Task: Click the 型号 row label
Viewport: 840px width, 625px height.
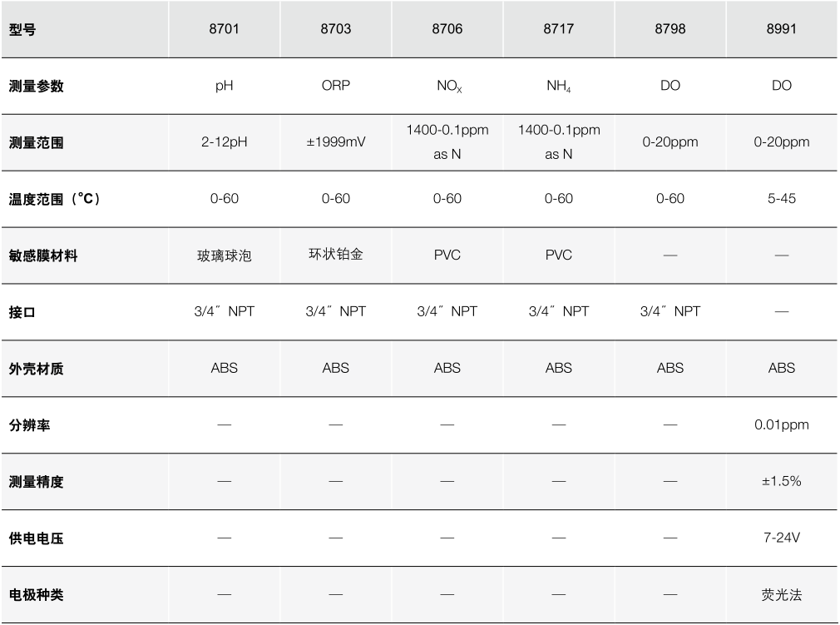Action: (x=22, y=29)
